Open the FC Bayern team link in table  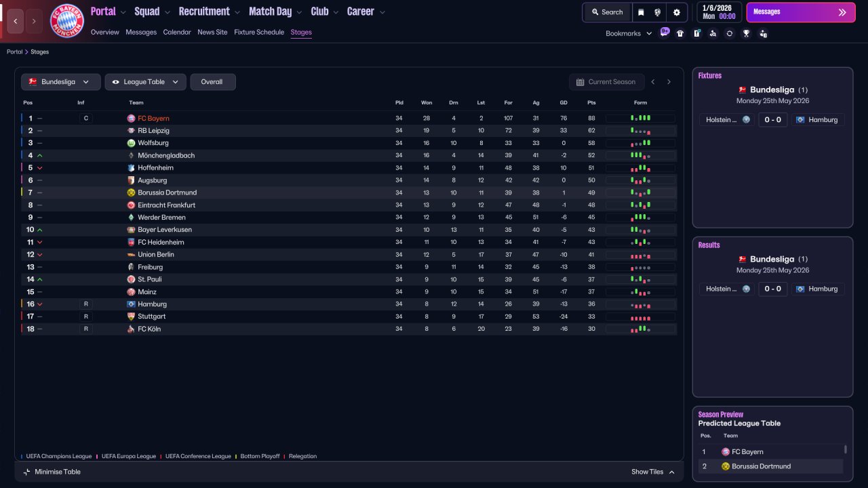pos(153,119)
